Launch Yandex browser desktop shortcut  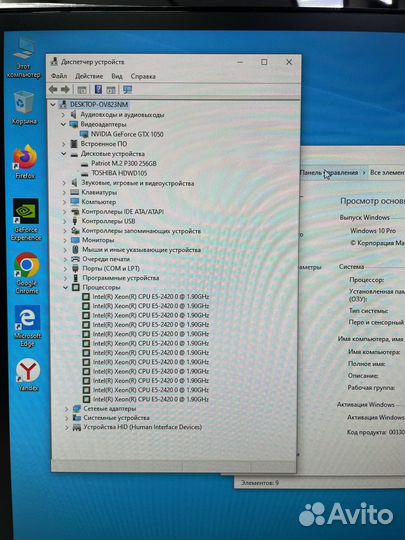click(28, 375)
